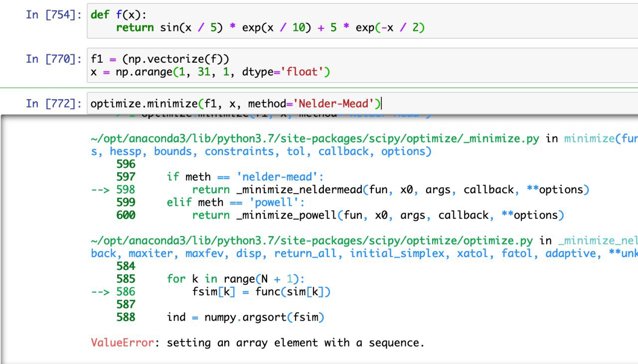Click the In [772] cell prompt

(54, 104)
